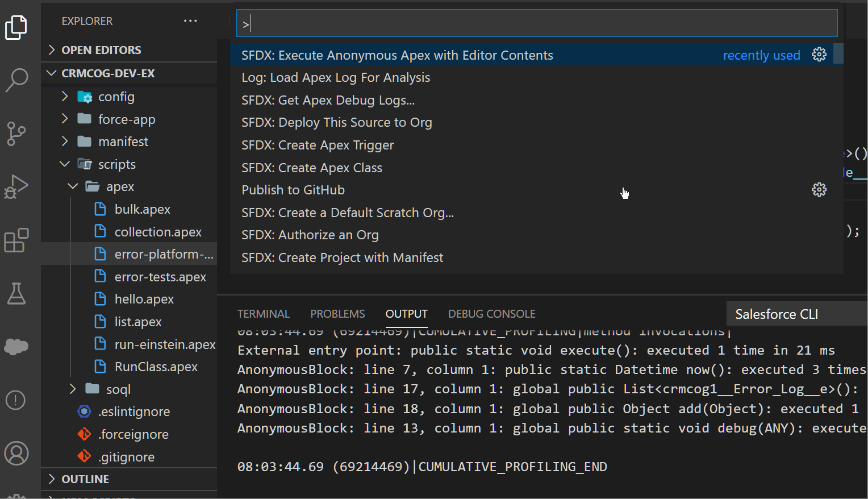Open the Source Control view
Screen dimensions: 868x499
point(17,134)
